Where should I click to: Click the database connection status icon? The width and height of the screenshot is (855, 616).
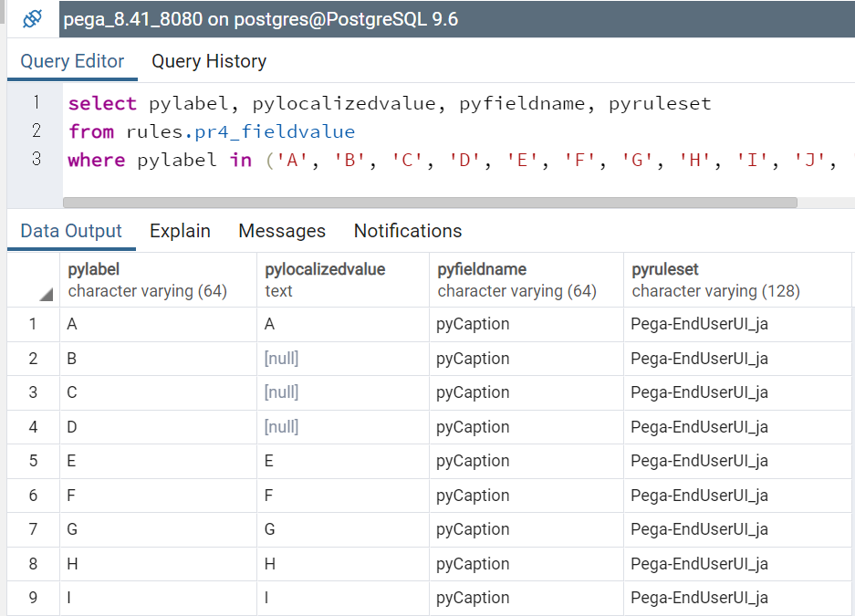click(32, 19)
